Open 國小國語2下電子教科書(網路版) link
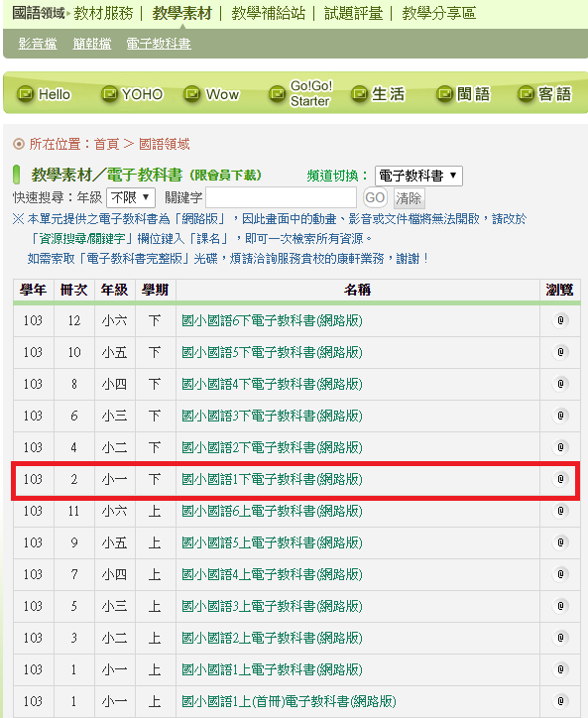 click(x=272, y=447)
